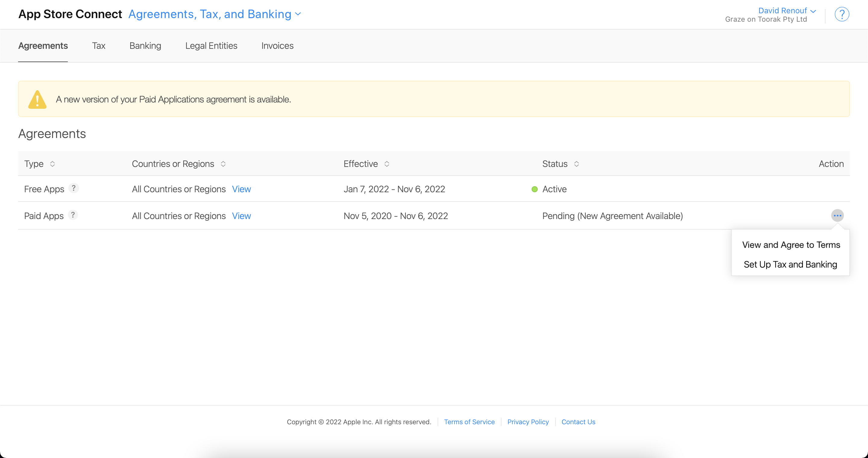Sort by Status column arrows
The height and width of the screenshot is (458, 868).
[577, 164]
